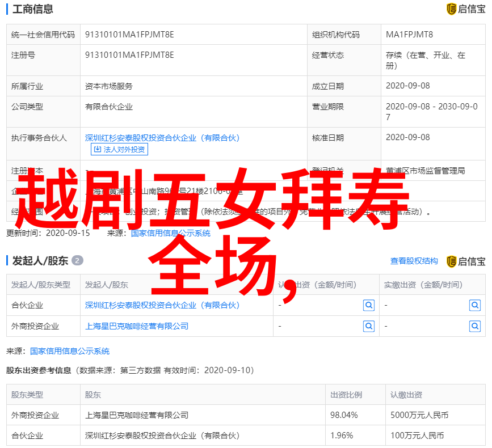Click the 认缴出资 column header in reference table
This screenshot has height=448, width=492.
406,395
